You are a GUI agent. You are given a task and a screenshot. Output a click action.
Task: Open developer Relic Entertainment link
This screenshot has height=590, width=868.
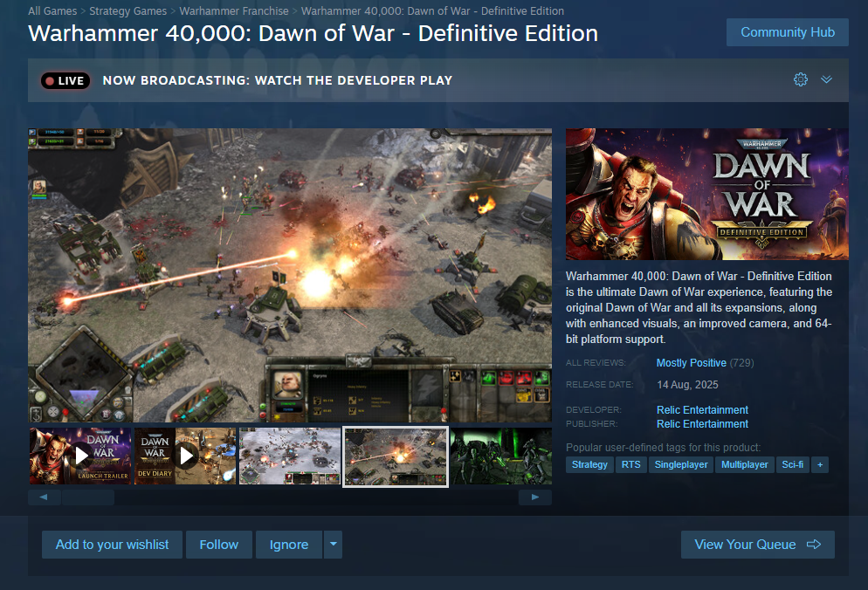click(702, 410)
